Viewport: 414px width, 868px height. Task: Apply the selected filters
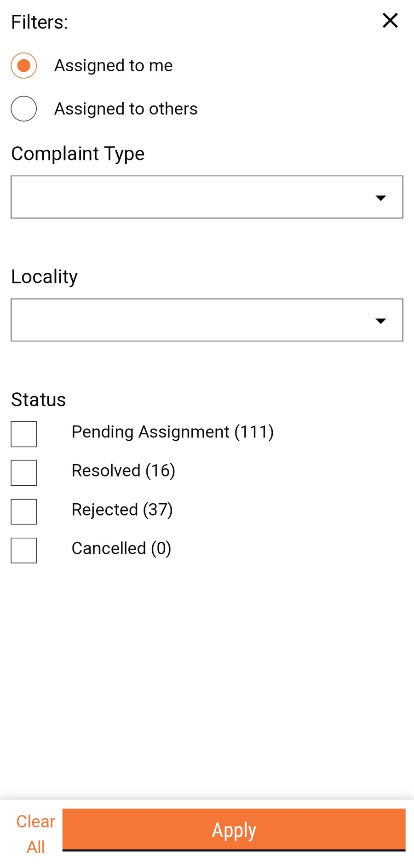coord(234,830)
